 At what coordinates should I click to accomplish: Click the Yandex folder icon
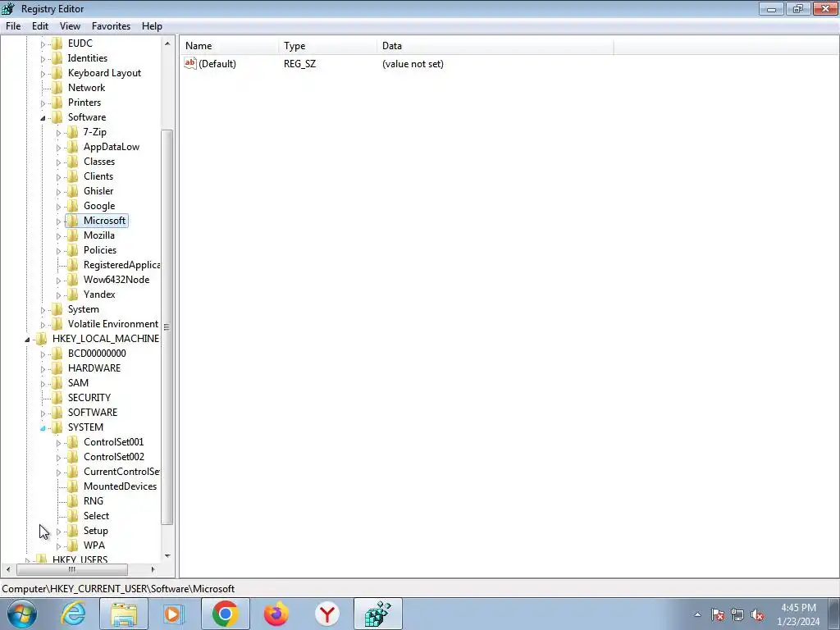tap(72, 294)
